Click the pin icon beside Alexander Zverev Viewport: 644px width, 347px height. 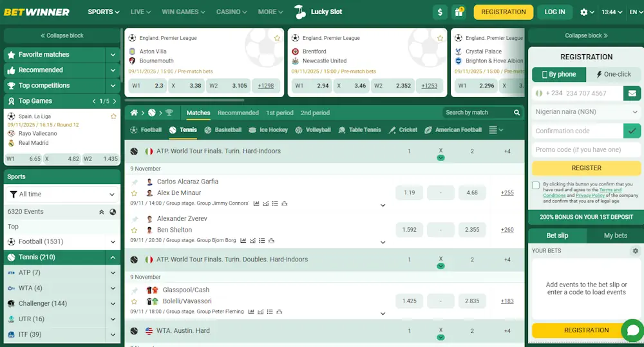(x=135, y=220)
